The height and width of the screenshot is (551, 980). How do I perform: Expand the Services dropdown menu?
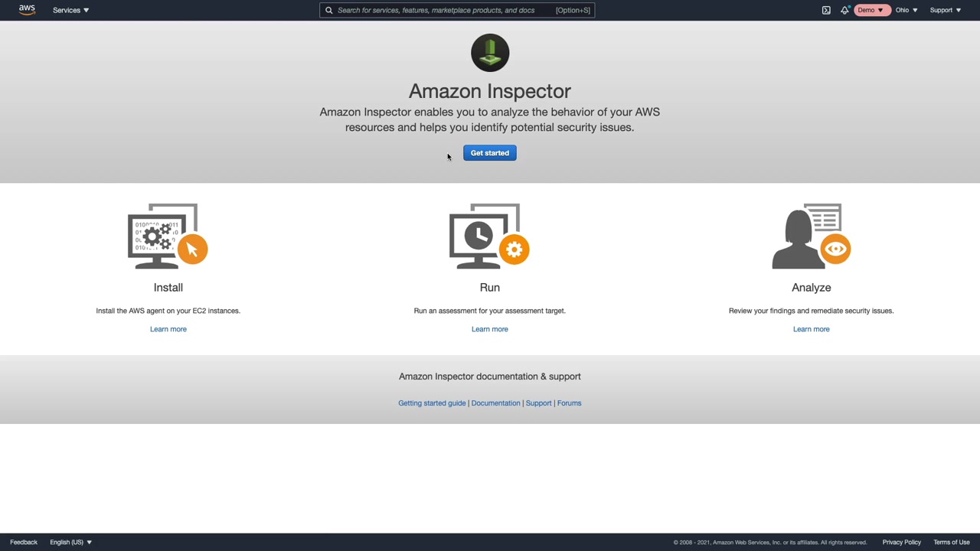click(70, 10)
